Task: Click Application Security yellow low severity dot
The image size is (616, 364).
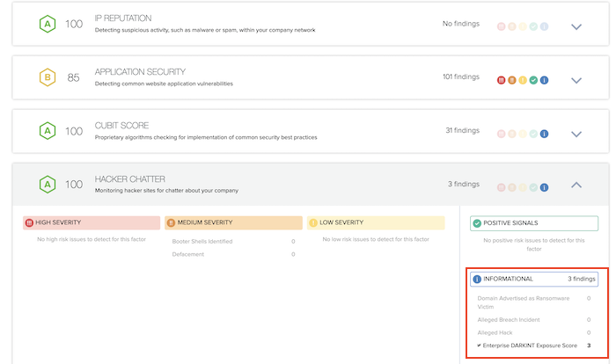Action: (523, 80)
